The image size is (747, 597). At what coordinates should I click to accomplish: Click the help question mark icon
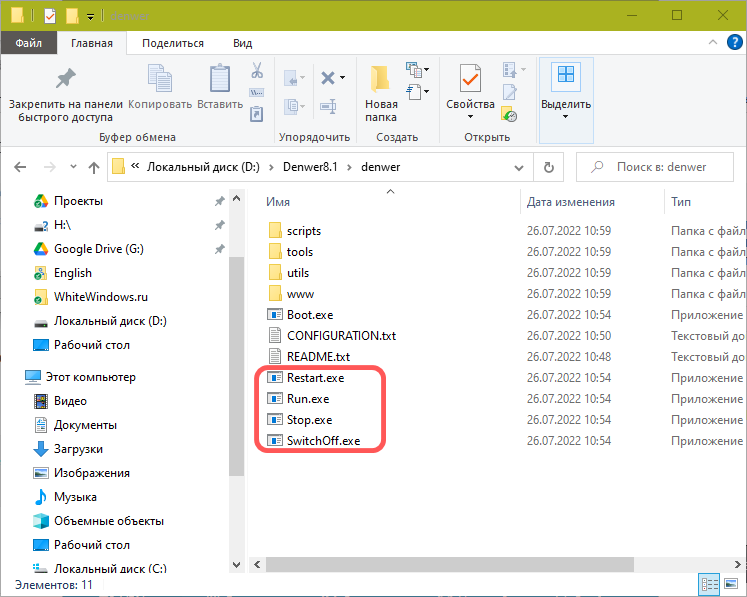click(731, 43)
